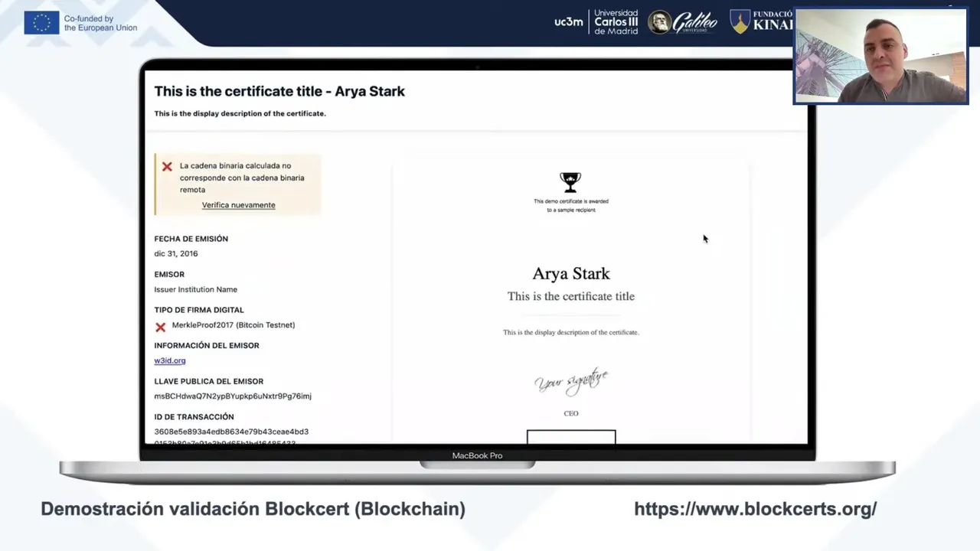This screenshot has height=551, width=980.
Task: Click the Fundación Kinal logo
Action: coord(761,21)
